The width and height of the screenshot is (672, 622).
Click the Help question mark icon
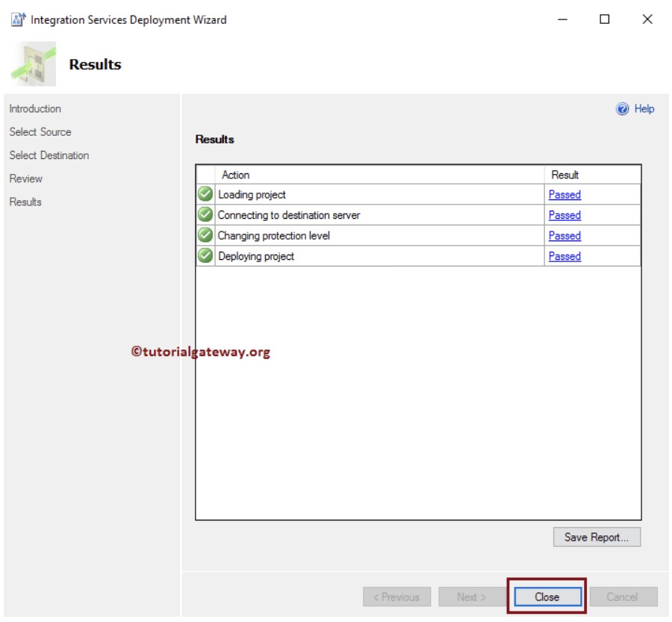point(622,109)
